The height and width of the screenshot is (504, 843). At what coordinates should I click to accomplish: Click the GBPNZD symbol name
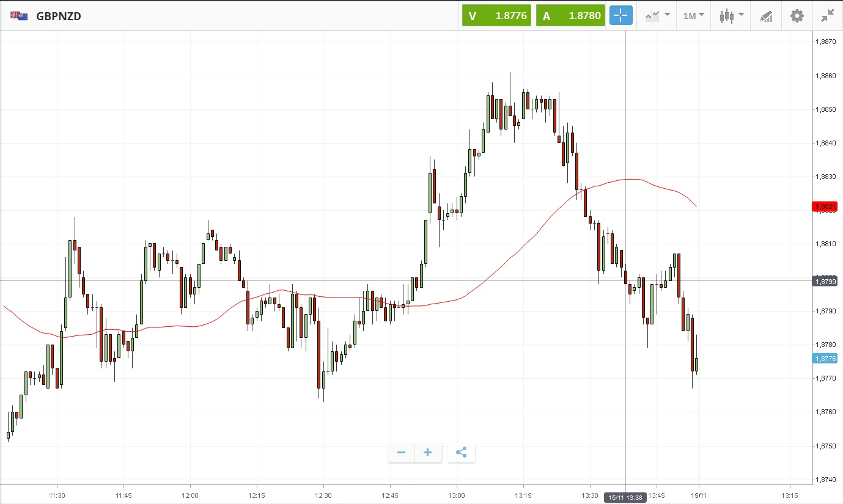(59, 16)
